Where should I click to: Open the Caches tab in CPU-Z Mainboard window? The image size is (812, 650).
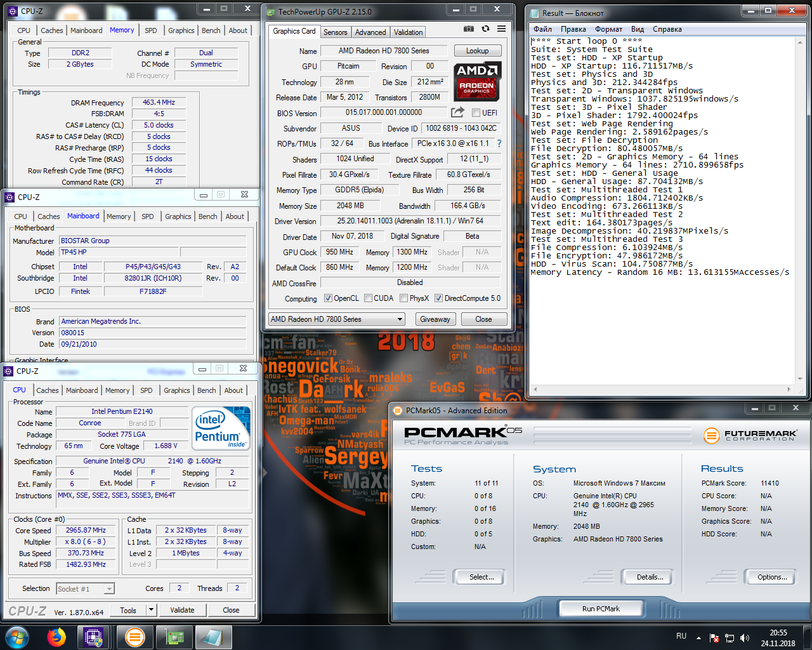click(48, 216)
